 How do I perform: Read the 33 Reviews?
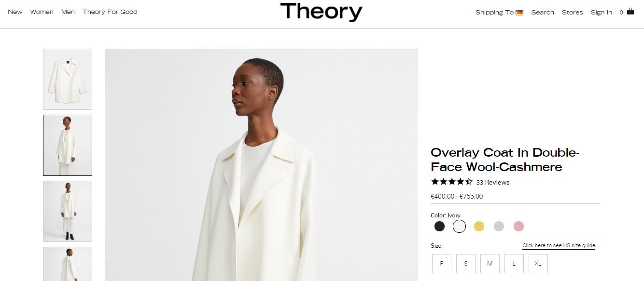(x=493, y=183)
